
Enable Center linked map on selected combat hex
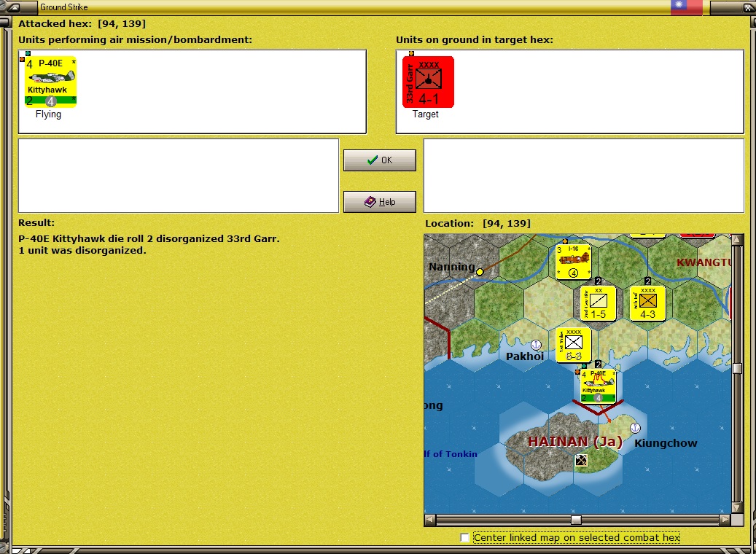[465, 538]
